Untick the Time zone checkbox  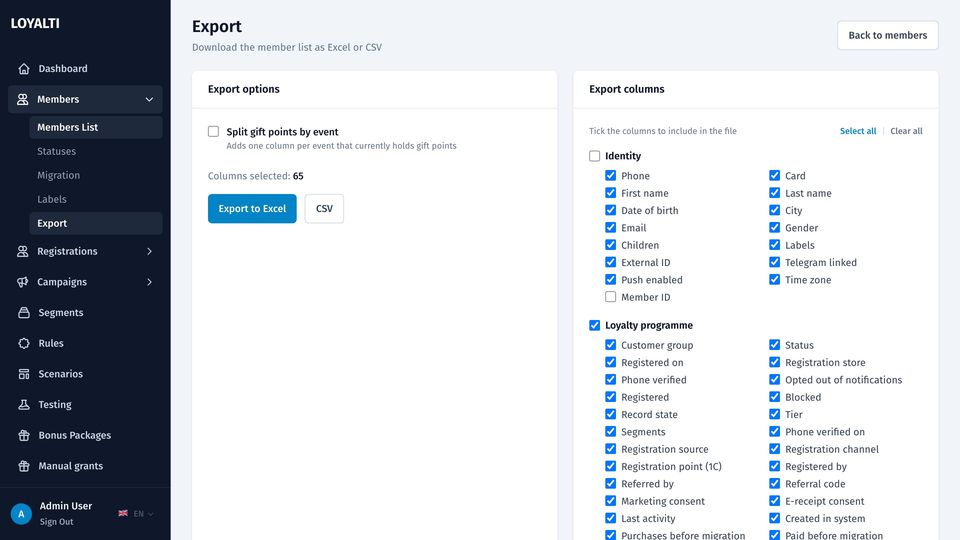click(774, 279)
